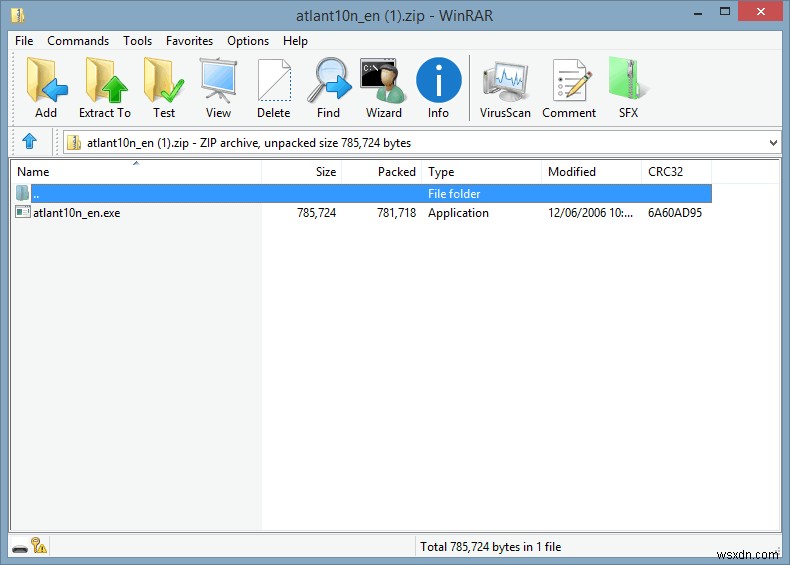Open the Favorites menu
790x565 pixels.
click(189, 41)
